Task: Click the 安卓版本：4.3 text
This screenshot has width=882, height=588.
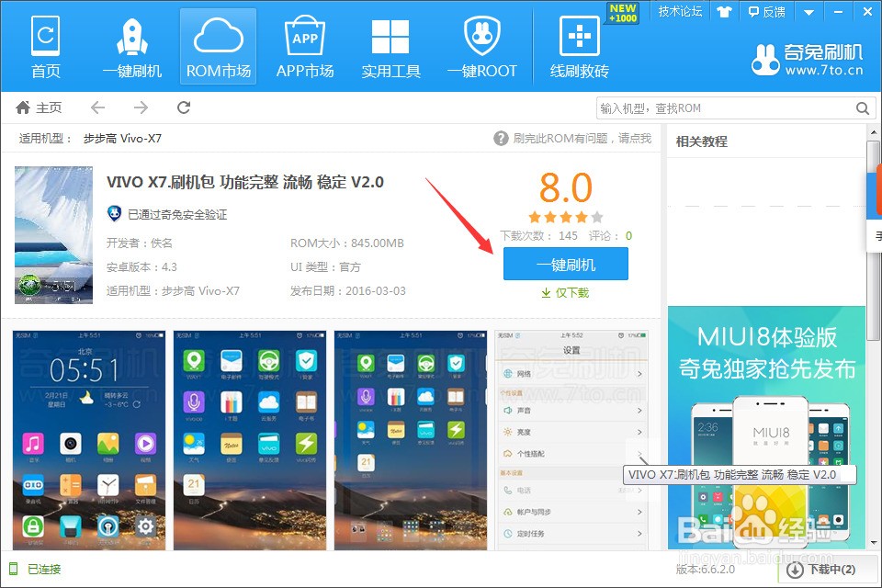Action: pyautogui.click(x=141, y=266)
